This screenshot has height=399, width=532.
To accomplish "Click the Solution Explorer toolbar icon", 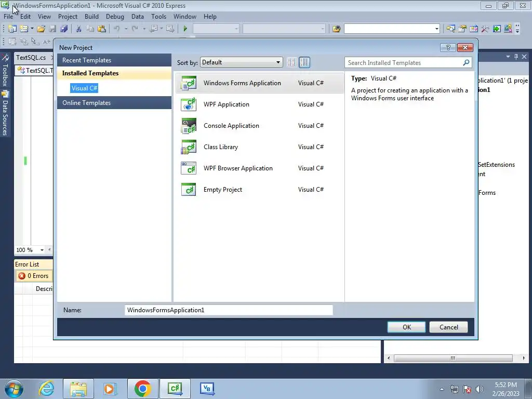I will coord(450,29).
